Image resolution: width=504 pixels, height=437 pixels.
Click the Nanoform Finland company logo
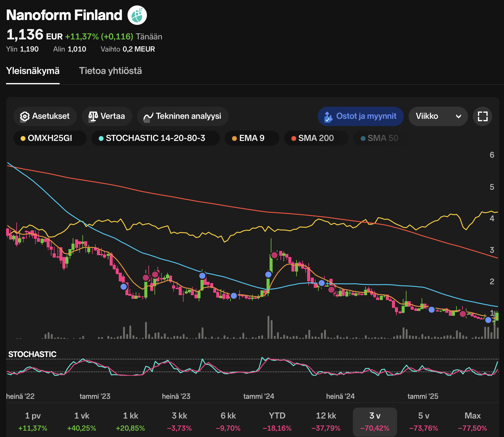(137, 15)
